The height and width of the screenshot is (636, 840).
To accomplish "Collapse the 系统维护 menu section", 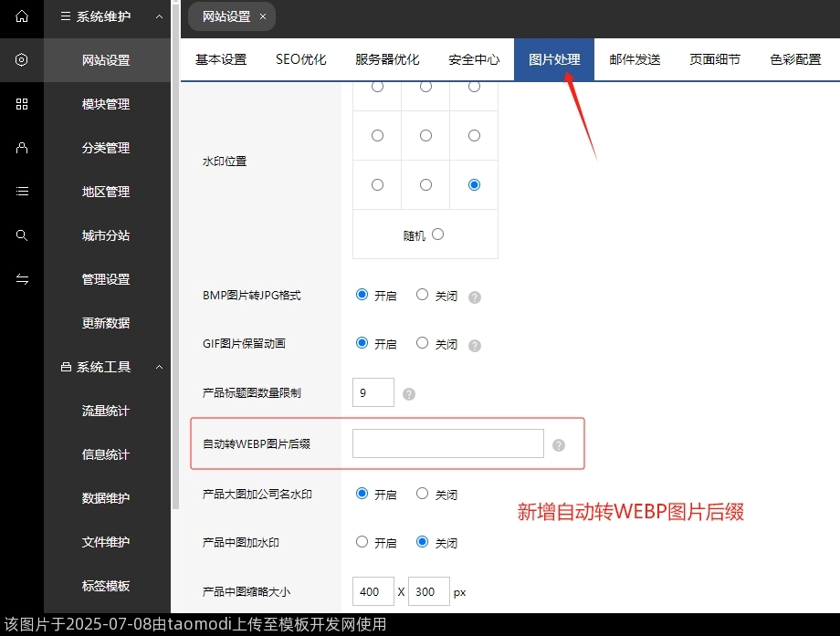I will point(159,16).
